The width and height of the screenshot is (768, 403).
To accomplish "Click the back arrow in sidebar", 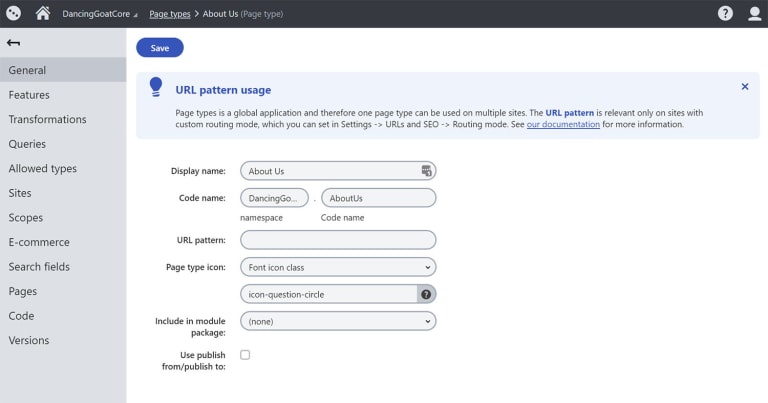I will coord(13,43).
